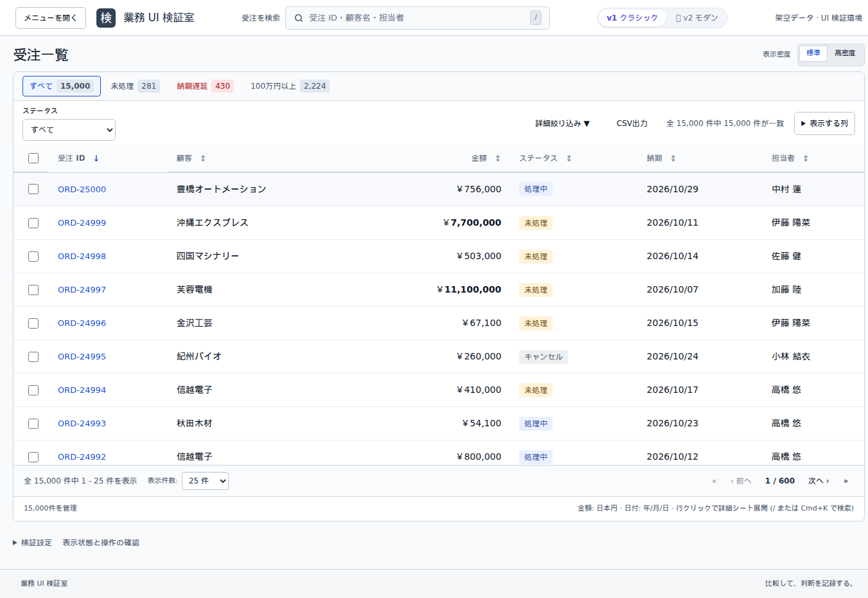This screenshot has width=868, height=598.
Task: Go to 前へ previous page
Action: pos(741,481)
